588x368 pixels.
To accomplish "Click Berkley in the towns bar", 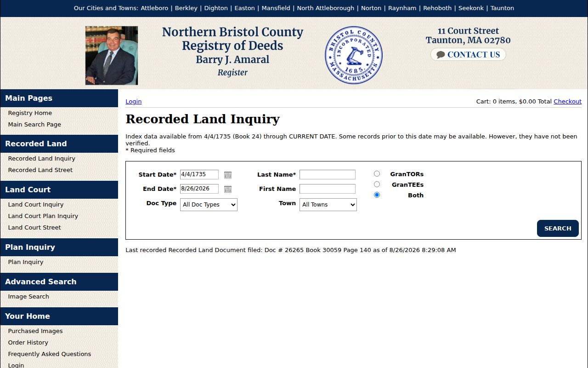I will tap(186, 8).
